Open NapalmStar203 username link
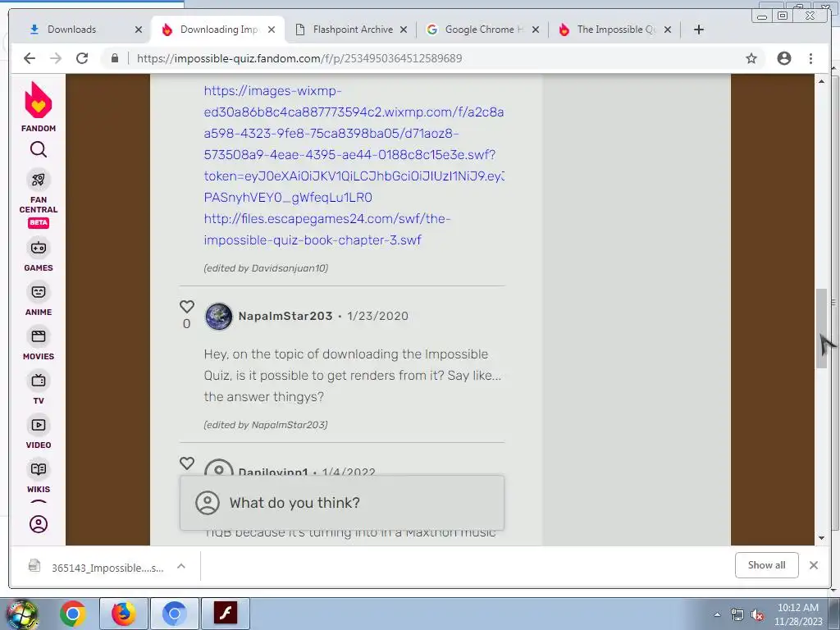The height and width of the screenshot is (630, 840). click(x=285, y=316)
